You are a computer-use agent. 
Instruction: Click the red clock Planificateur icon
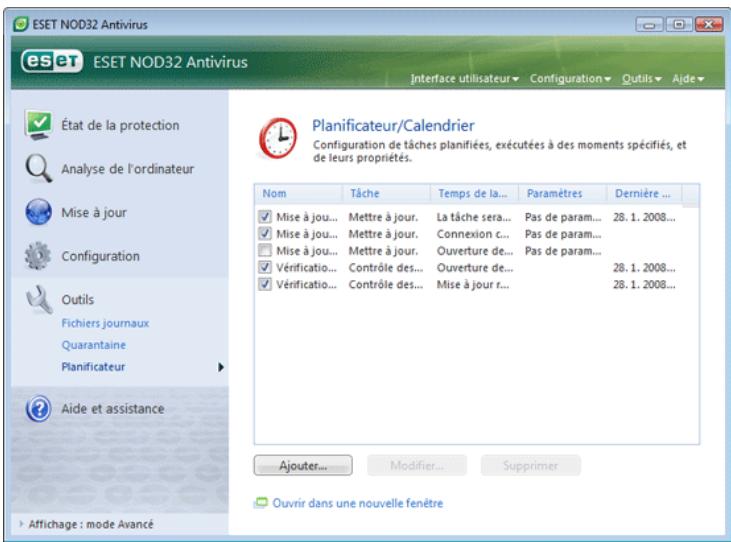click(x=278, y=138)
